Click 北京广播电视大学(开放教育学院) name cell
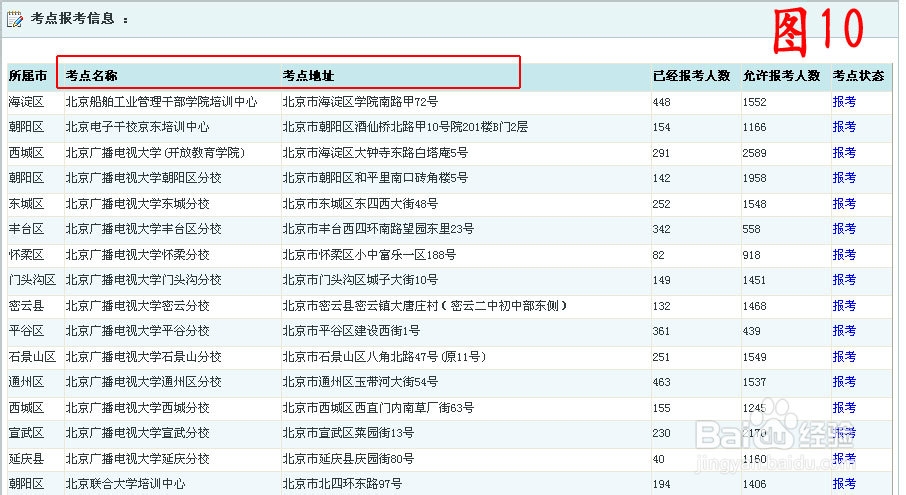 coord(155,152)
